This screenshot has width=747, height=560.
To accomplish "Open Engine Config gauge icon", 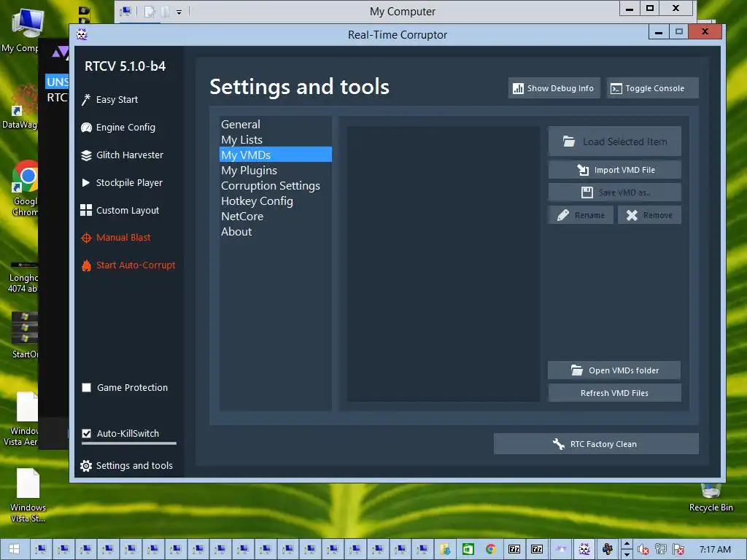I will tap(86, 127).
